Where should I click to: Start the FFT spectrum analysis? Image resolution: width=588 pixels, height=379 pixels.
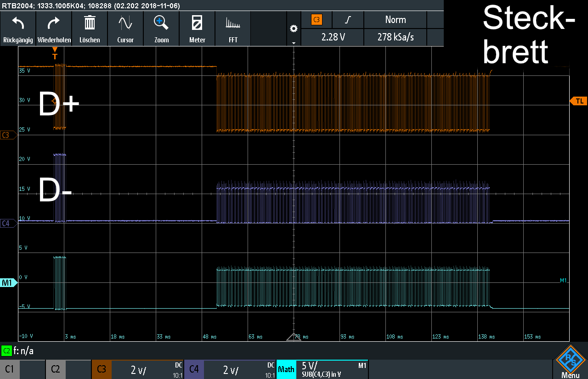[x=233, y=29]
